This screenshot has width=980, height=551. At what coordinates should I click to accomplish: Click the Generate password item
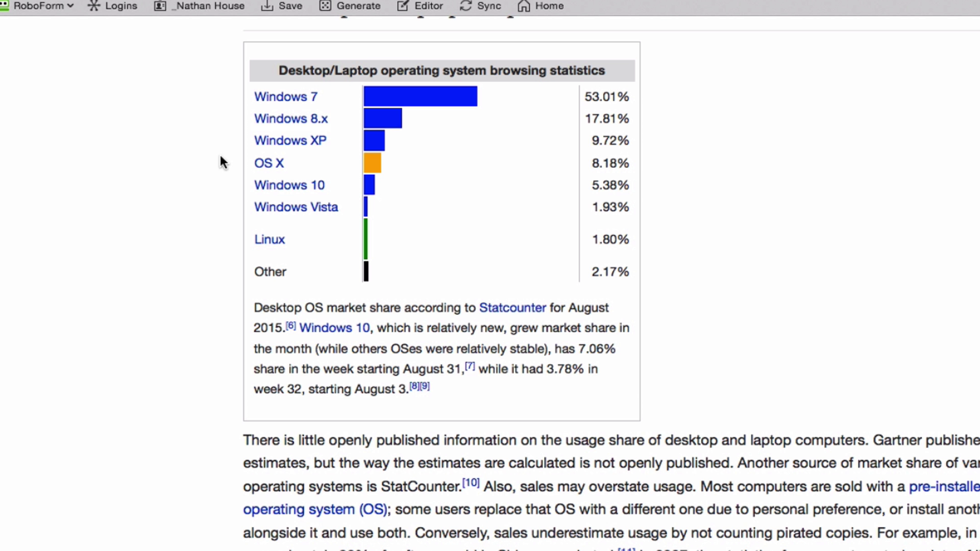(x=350, y=6)
